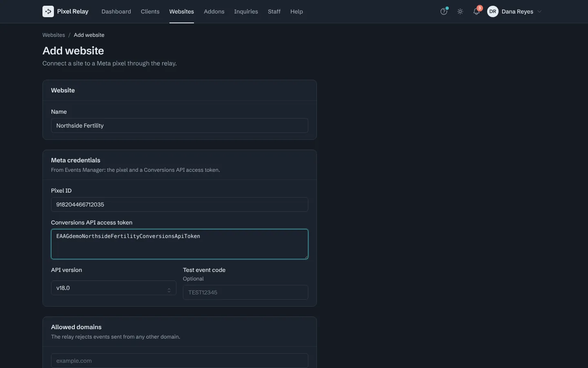Click the Pixel Relay logo icon
Viewport: 588px width, 368px height.
point(48,11)
